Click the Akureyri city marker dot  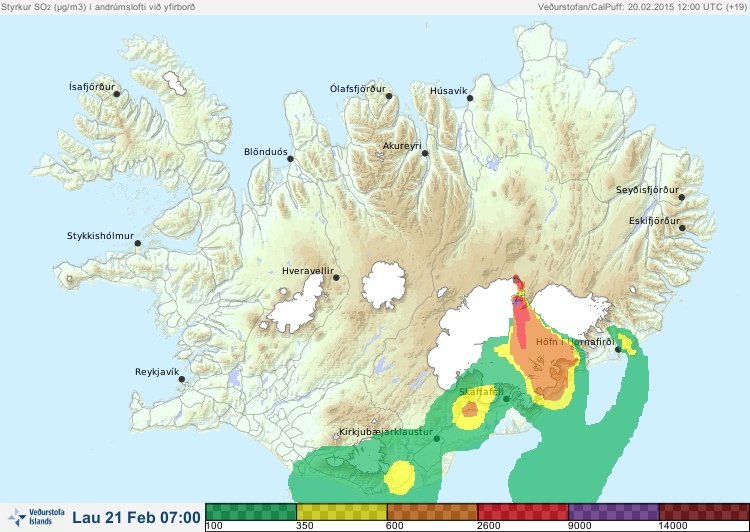point(425,153)
